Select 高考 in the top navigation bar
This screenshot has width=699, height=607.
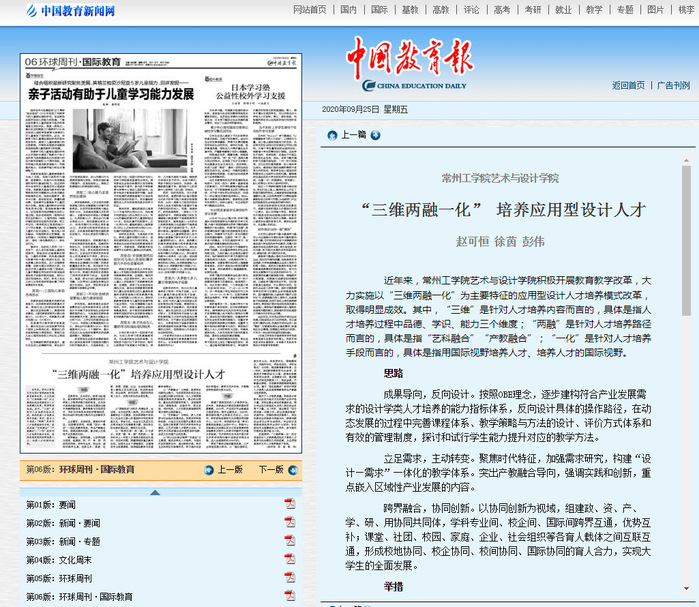(501, 9)
